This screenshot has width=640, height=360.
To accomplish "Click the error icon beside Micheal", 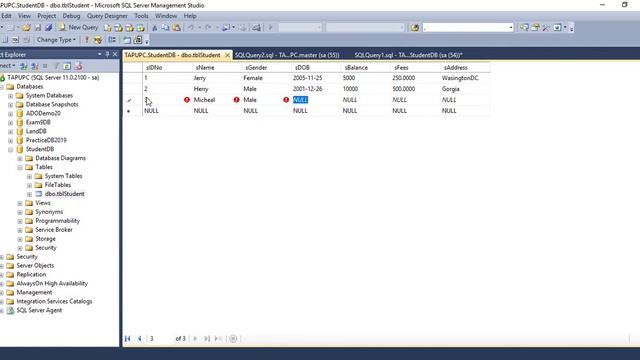I will (187, 100).
